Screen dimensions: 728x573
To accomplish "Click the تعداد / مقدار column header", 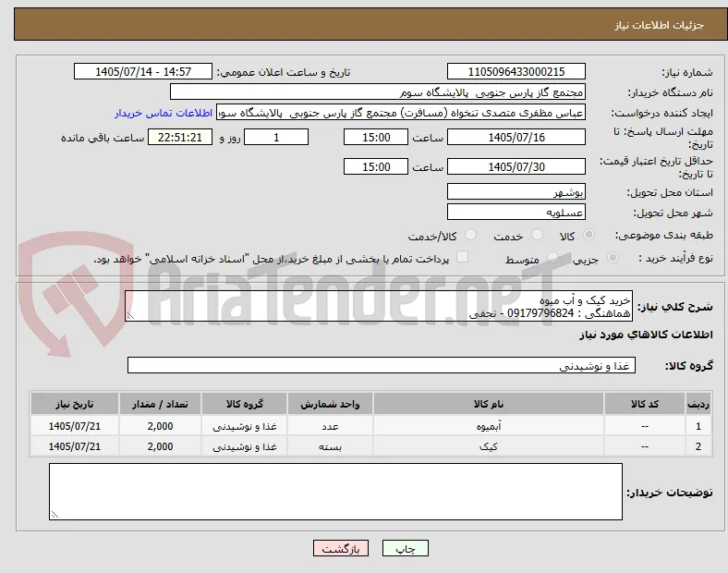I will [x=160, y=404].
